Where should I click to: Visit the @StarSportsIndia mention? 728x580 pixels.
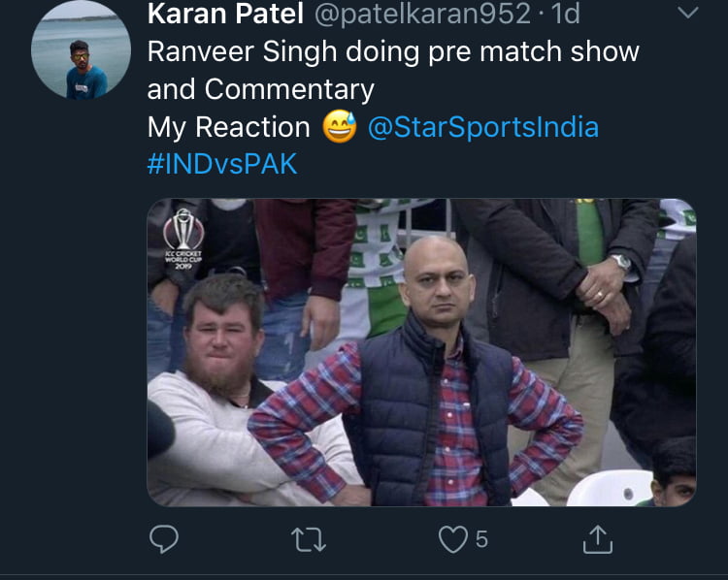[x=482, y=127]
